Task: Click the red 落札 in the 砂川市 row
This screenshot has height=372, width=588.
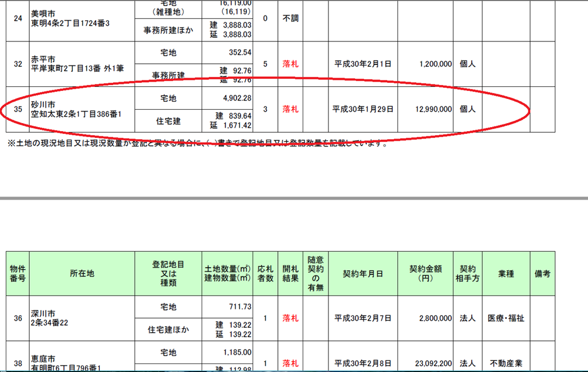Action: (290, 109)
